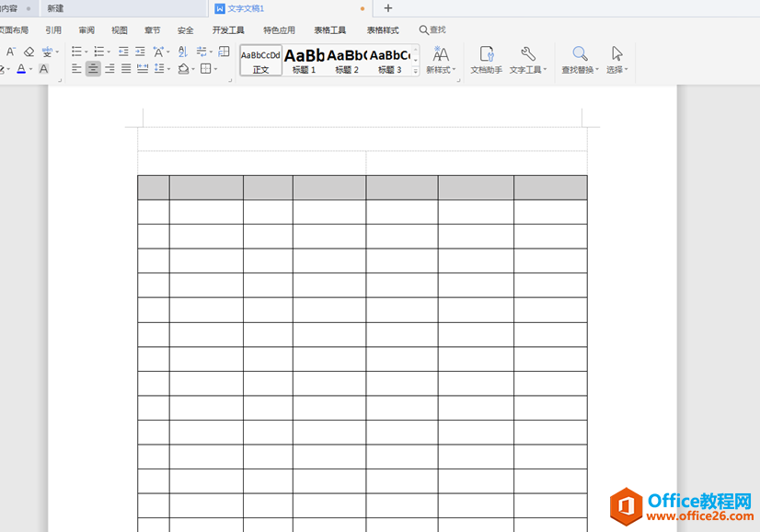The width and height of the screenshot is (760, 532).
Task: Click the 文字工具 wrench icon
Action: pyautogui.click(x=527, y=61)
